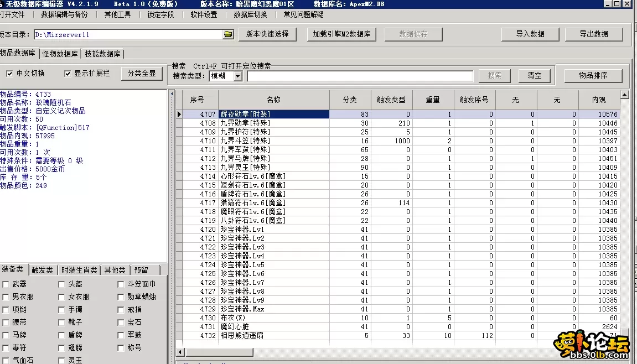Viewport: 637px width, 364px height.
Task: Open the 数据编辑与备份 menu
Action: (64, 14)
